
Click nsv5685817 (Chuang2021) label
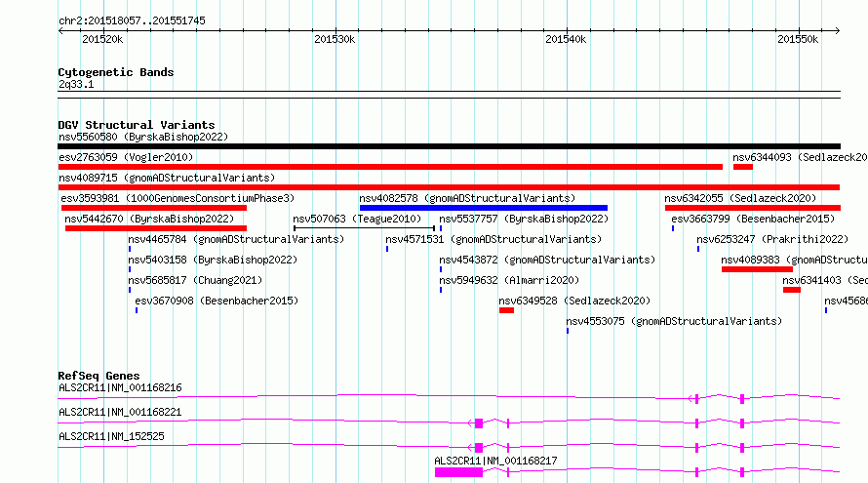(x=195, y=280)
